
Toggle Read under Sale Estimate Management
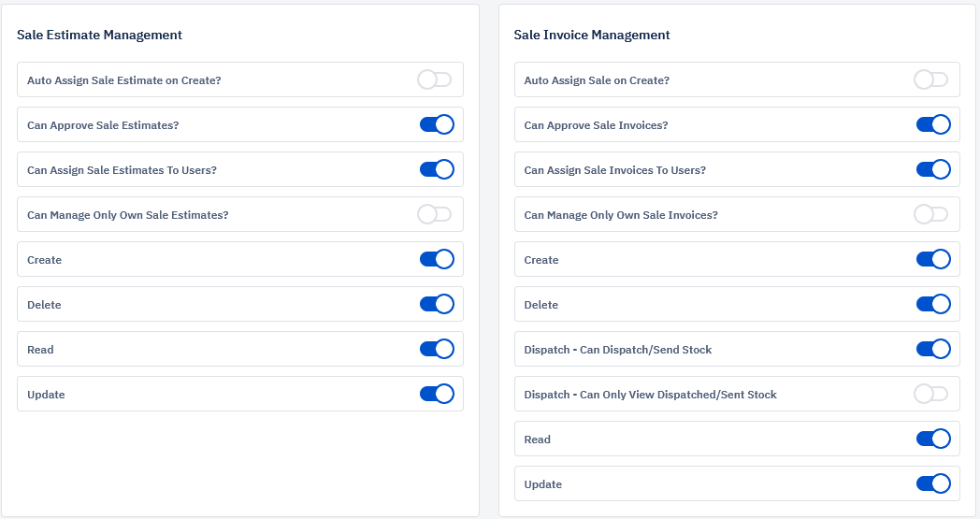coord(437,349)
